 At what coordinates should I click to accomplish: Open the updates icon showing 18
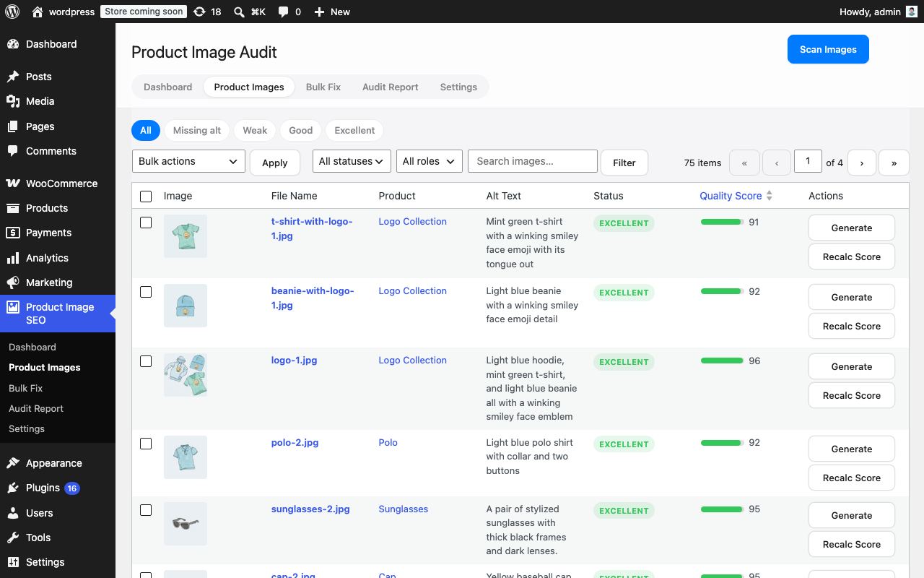tap(200, 12)
